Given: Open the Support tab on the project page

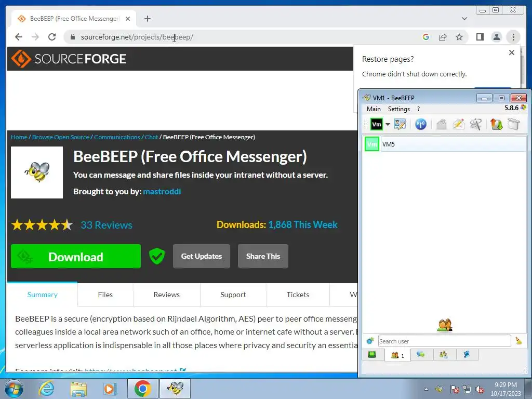Looking at the screenshot, I should tap(233, 295).
